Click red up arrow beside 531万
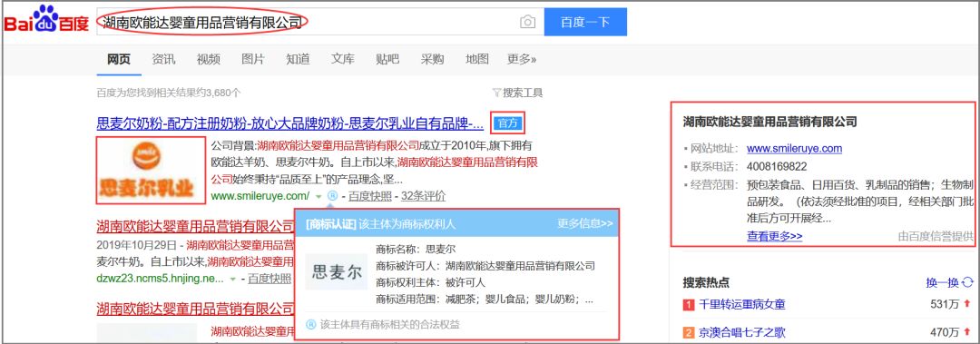Image resolution: width=980 pixels, height=344 pixels. coord(968,305)
